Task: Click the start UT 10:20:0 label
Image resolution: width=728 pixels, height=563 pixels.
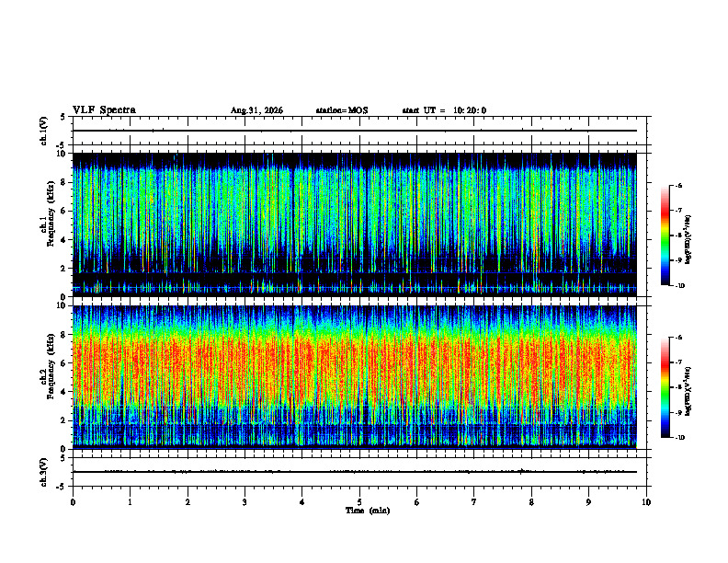Action: tap(444, 110)
